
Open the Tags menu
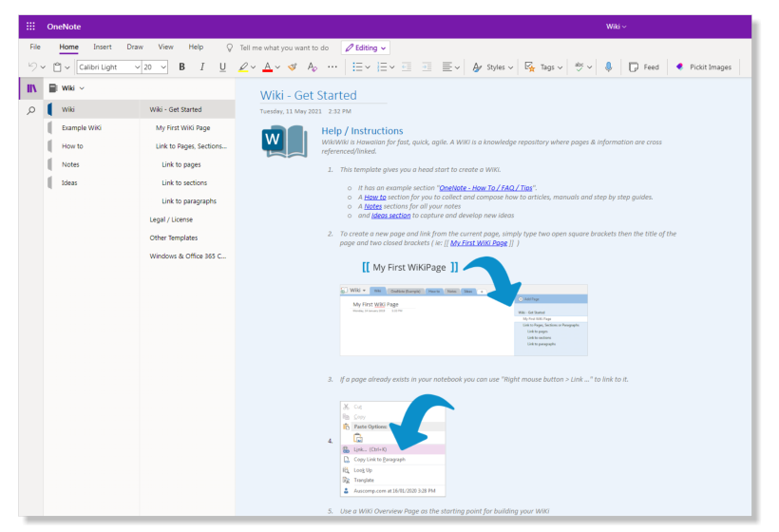tap(543, 67)
